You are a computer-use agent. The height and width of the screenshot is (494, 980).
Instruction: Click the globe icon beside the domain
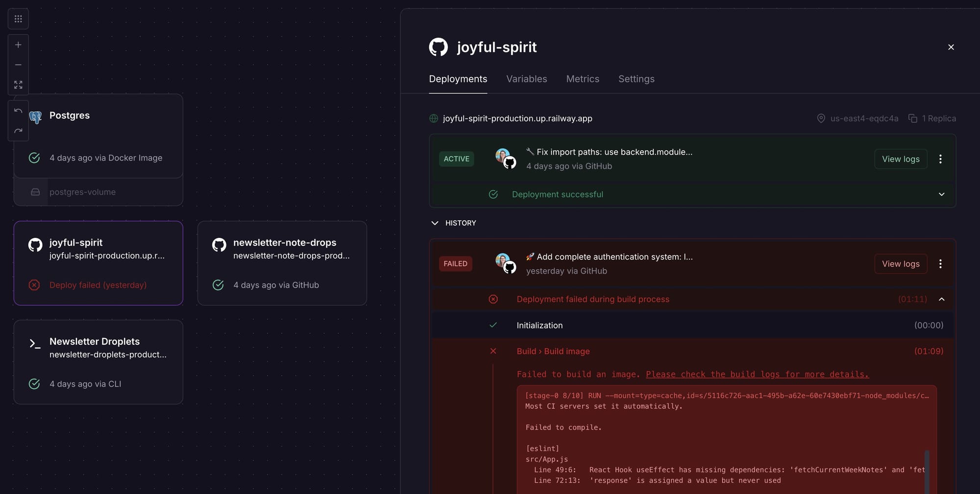[434, 118]
